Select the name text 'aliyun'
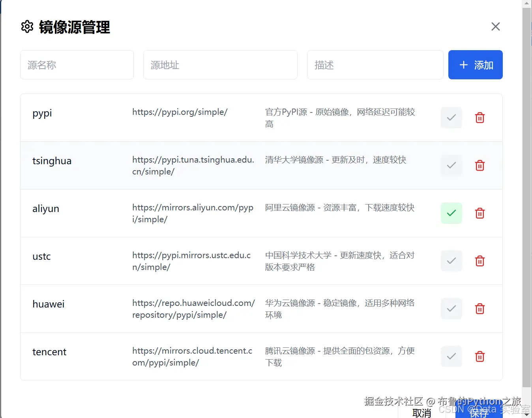The width and height of the screenshot is (532, 418). (x=46, y=209)
